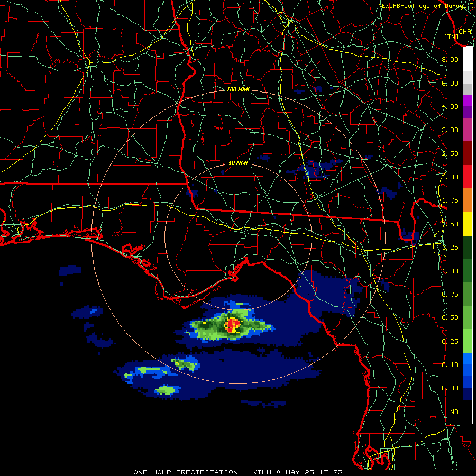476x476 pixels.
Task: Click the 1.75 legend value
Action: [x=450, y=200]
